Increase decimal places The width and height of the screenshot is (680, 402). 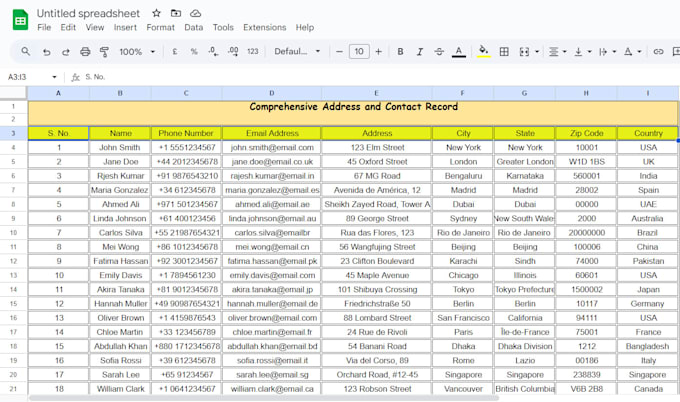[x=233, y=52]
